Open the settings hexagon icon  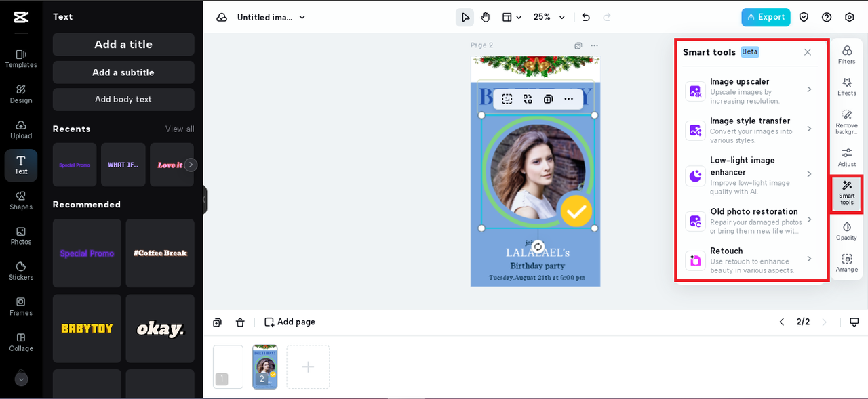[x=850, y=18]
